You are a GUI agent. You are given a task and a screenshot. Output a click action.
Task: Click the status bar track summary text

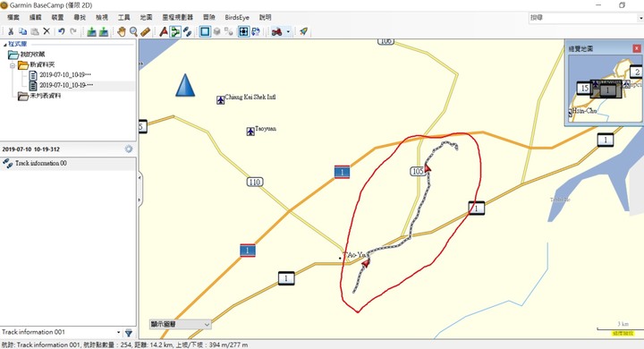(124, 345)
